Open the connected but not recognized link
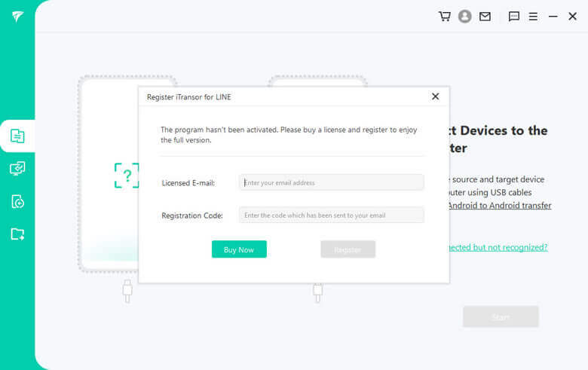Viewport: 588px width, 370px height. [x=498, y=247]
